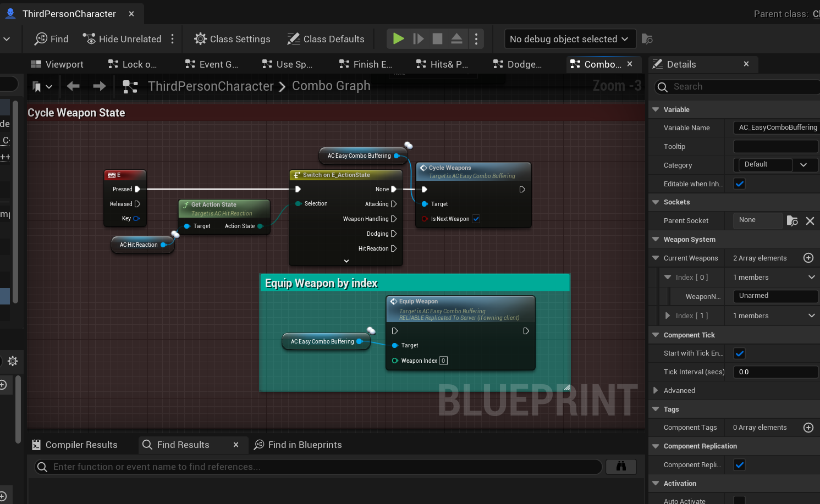Open Class Settings
This screenshot has height=504, width=820.
(x=232, y=38)
